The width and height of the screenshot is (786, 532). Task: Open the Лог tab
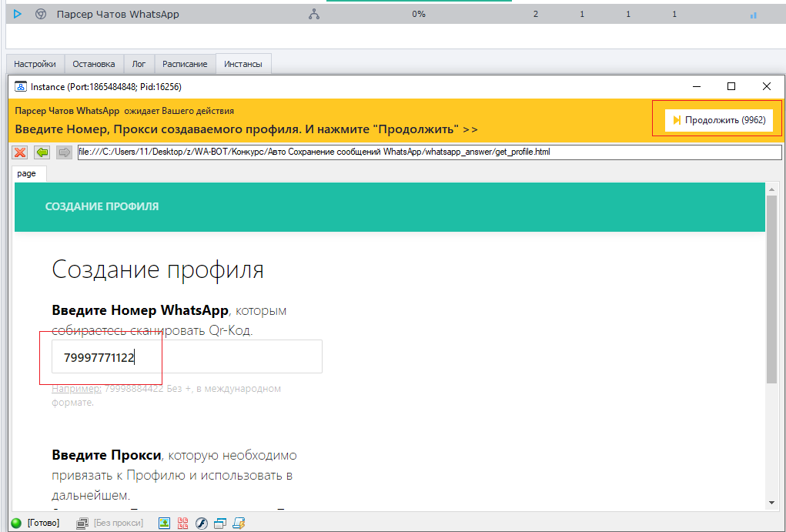(x=139, y=64)
